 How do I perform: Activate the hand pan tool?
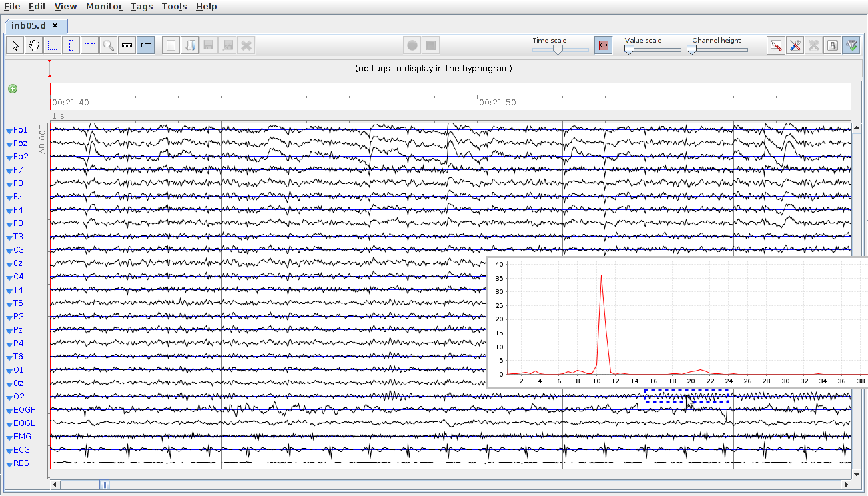pyautogui.click(x=34, y=45)
